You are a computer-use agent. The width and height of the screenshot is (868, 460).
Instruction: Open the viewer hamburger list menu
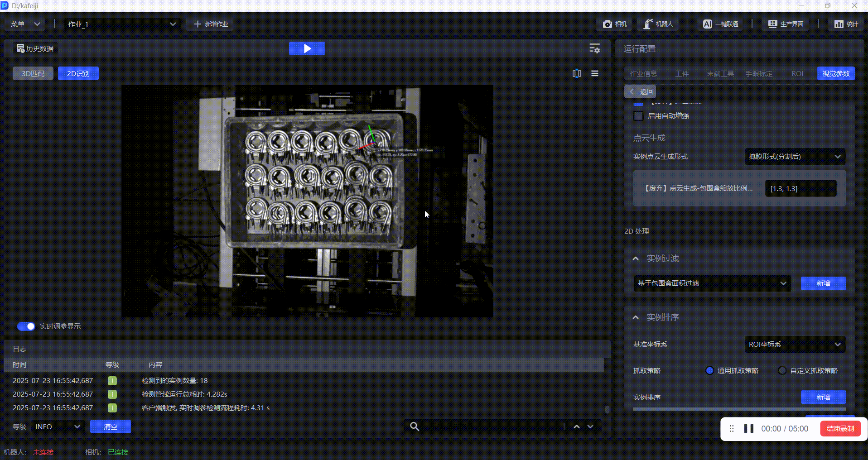coord(595,73)
